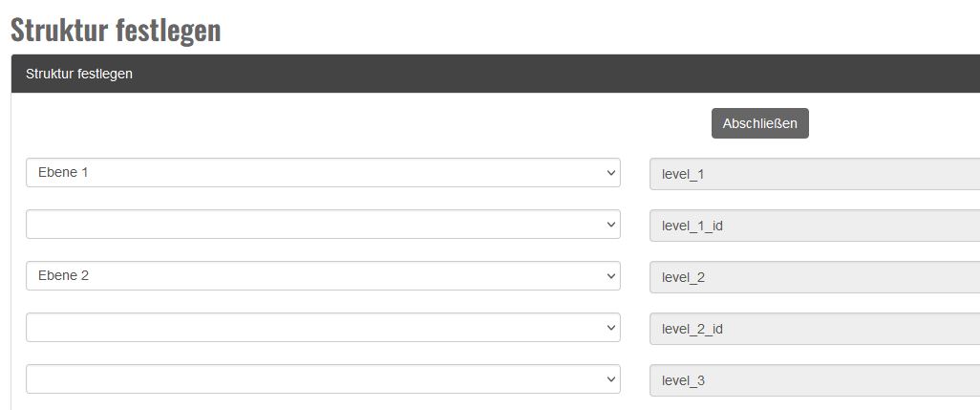The image size is (980, 410).
Task: Expand via chevron next to level_1_id row
Action: pyautogui.click(x=611, y=225)
